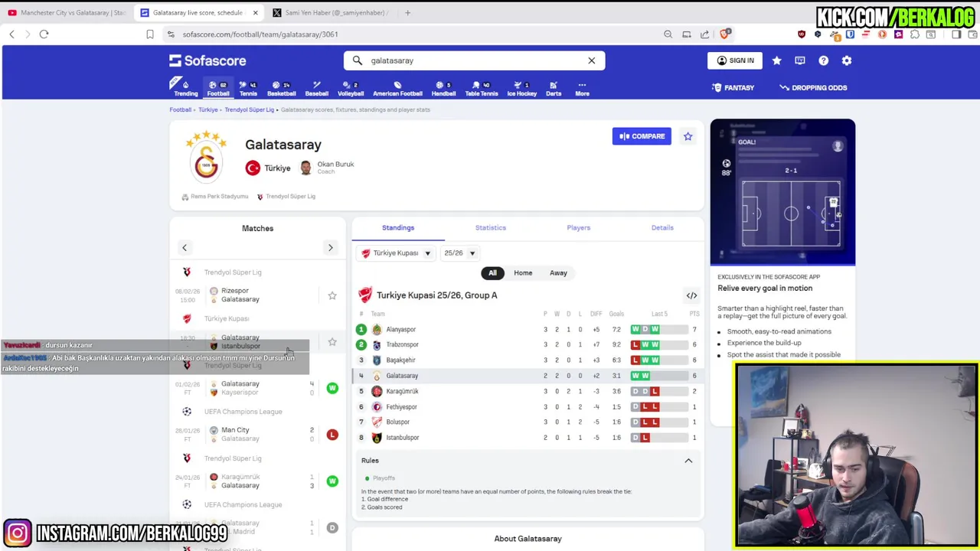The height and width of the screenshot is (551, 980).
Task: Open Rams Park Stadyumu venue link
Action: click(215, 197)
